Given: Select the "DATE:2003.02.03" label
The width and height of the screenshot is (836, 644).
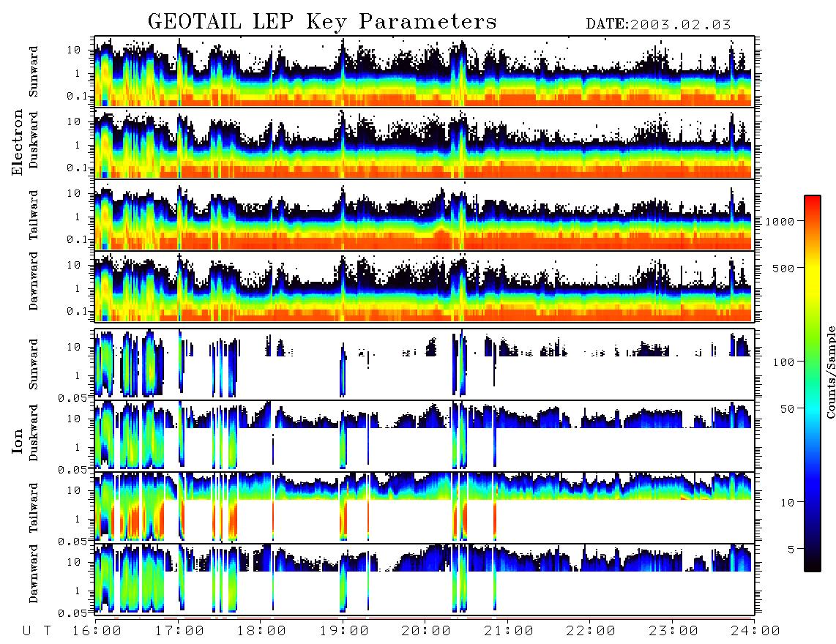Looking at the screenshot, I should point(658,24).
